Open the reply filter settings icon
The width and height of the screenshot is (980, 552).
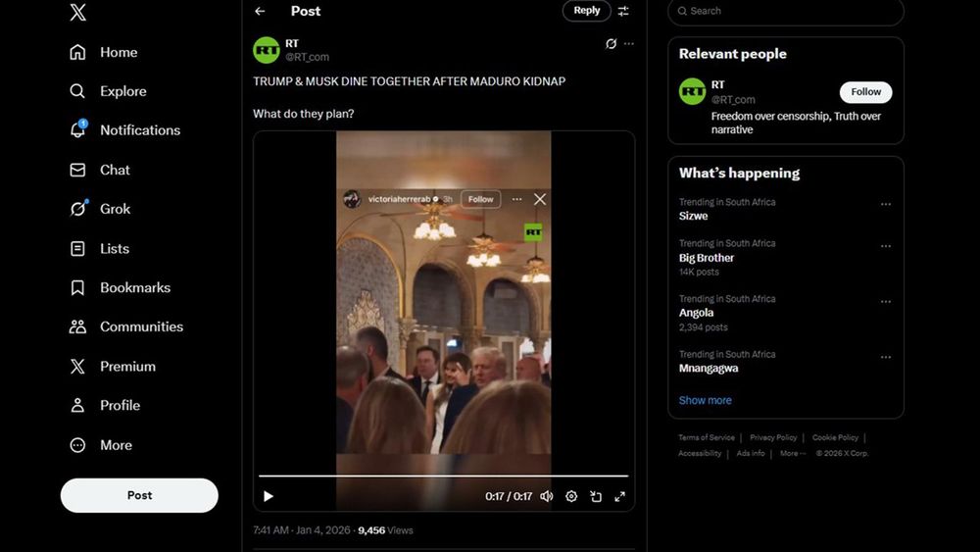623,11
